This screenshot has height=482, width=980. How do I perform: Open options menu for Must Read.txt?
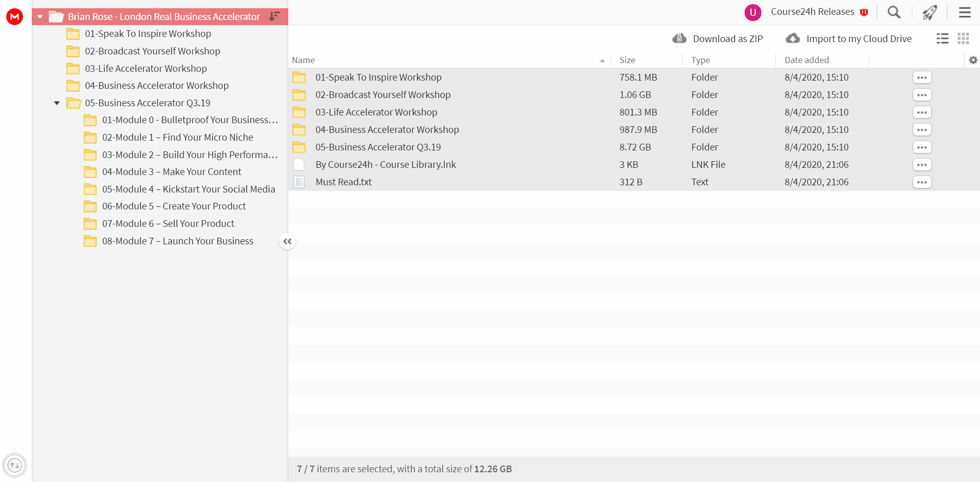pos(922,182)
